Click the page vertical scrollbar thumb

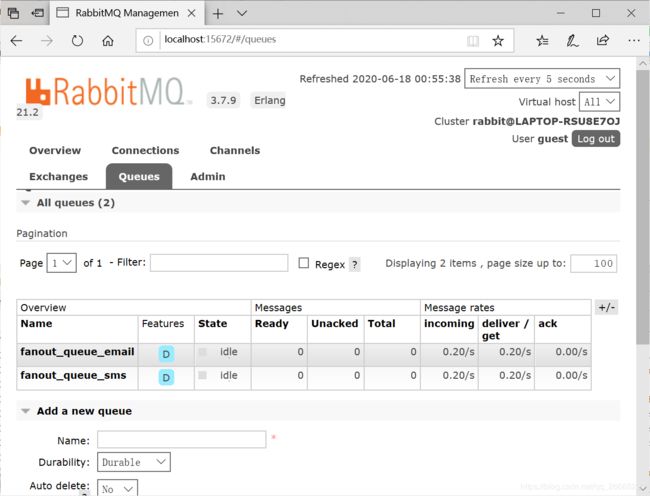643,207
